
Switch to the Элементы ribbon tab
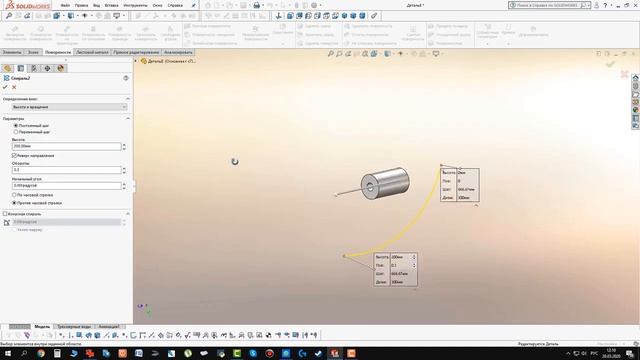tap(12, 52)
